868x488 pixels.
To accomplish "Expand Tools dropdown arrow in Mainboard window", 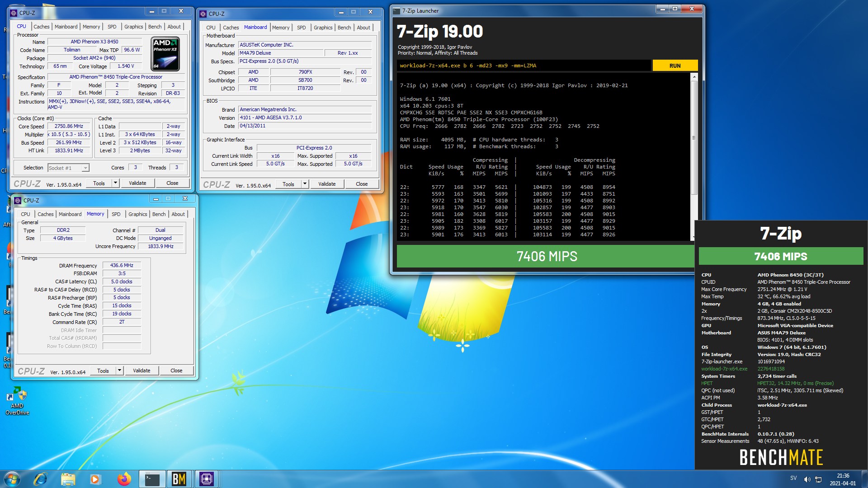I will tap(305, 184).
